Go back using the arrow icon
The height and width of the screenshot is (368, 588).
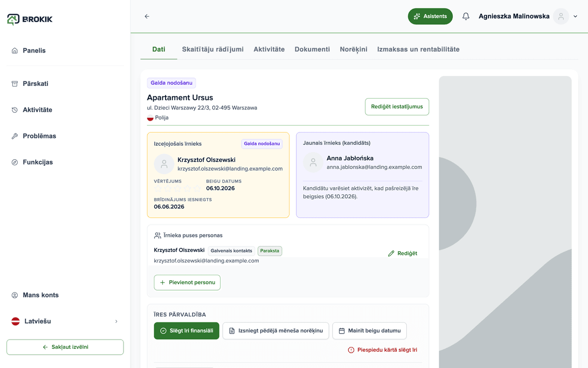point(147,16)
